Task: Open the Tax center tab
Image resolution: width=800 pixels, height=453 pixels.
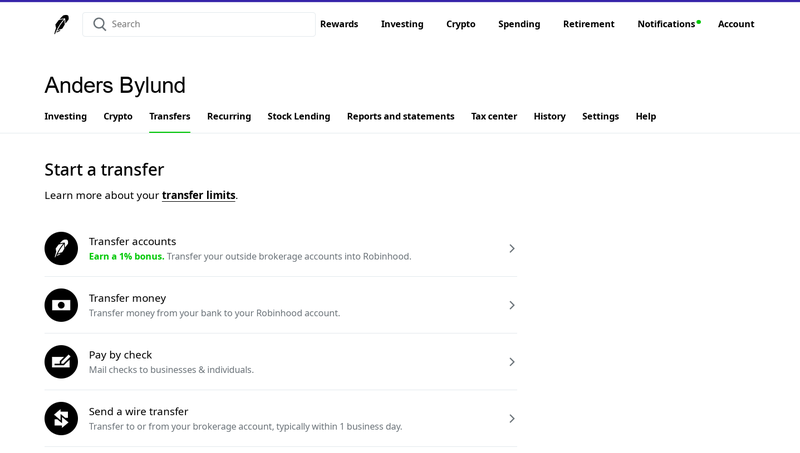Action: pyautogui.click(x=494, y=116)
